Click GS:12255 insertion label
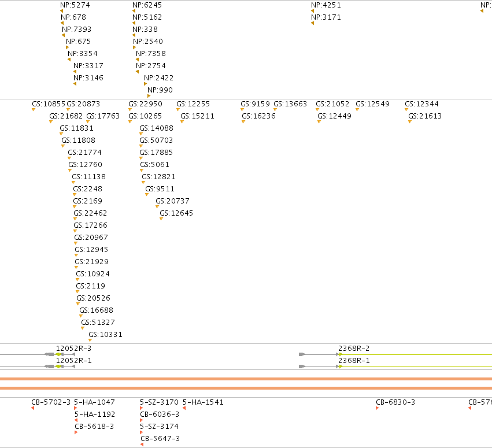492x448 pixels. tap(193, 104)
